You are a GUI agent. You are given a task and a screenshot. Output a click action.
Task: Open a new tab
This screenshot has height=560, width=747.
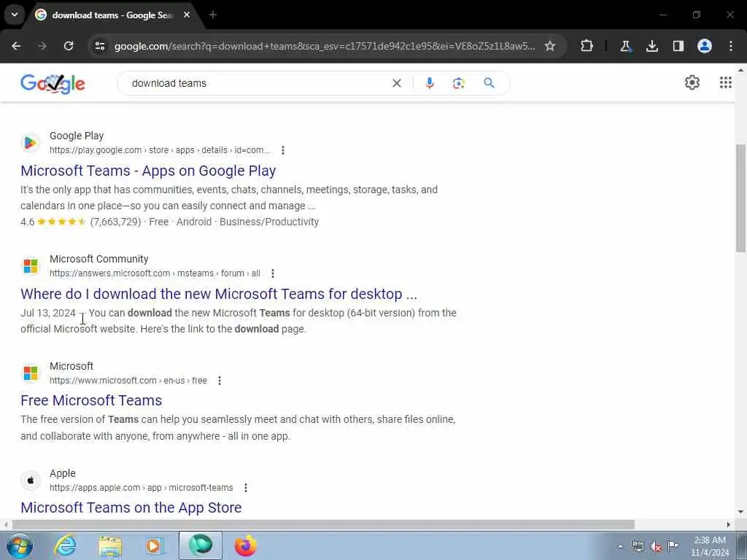[213, 15]
